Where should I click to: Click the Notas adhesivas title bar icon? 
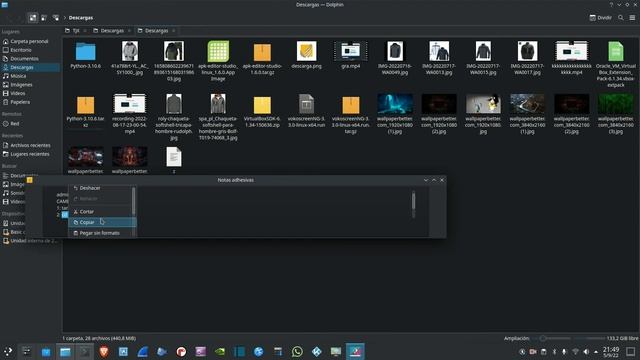29,180
